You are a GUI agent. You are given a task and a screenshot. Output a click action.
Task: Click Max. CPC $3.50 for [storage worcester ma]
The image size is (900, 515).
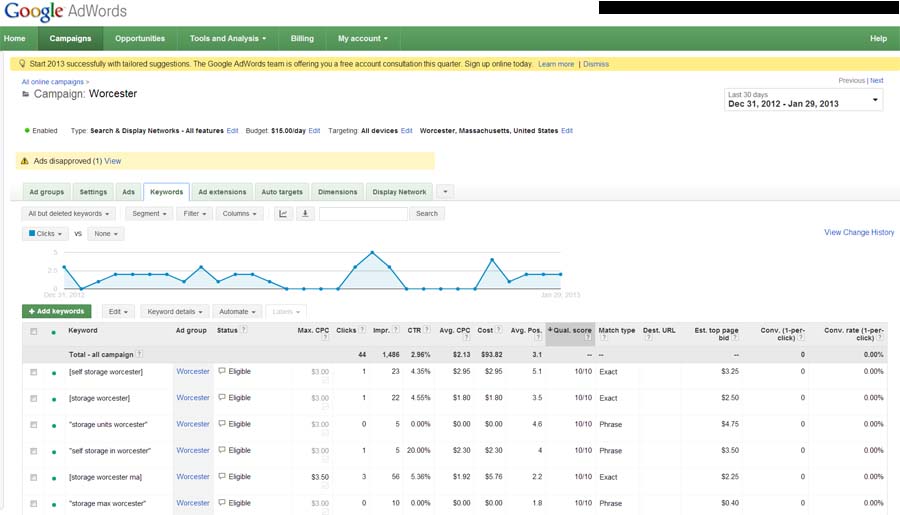tap(320, 477)
